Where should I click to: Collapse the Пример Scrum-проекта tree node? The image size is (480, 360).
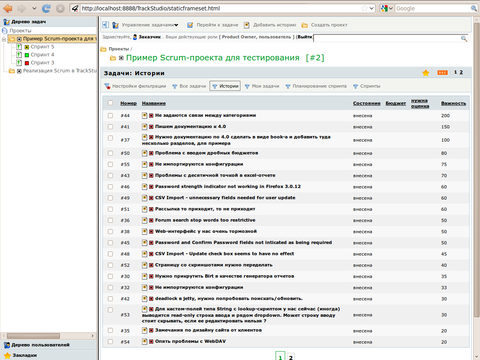coord(4,39)
